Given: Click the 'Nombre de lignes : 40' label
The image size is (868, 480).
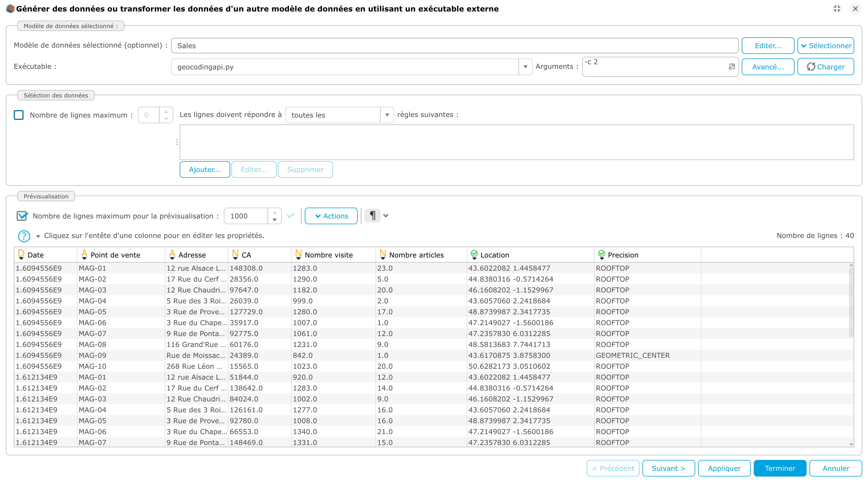Looking at the screenshot, I should pyautogui.click(x=815, y=236).
